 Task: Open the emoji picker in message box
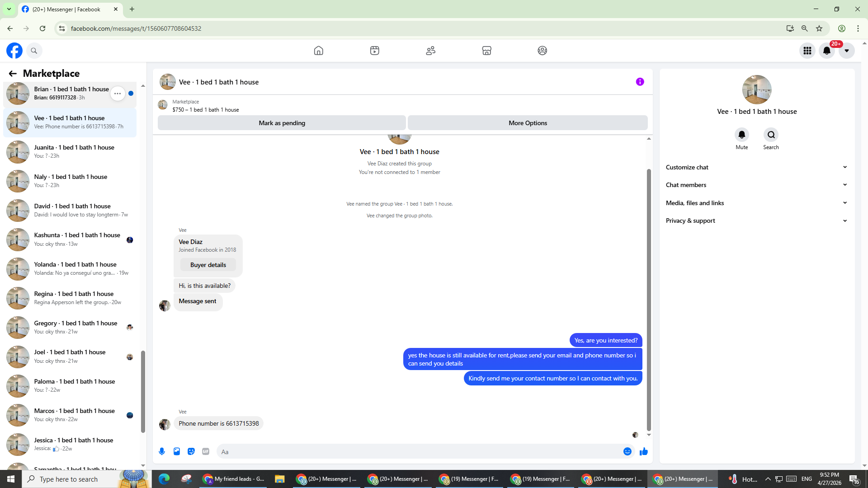[x=627, y=451]
